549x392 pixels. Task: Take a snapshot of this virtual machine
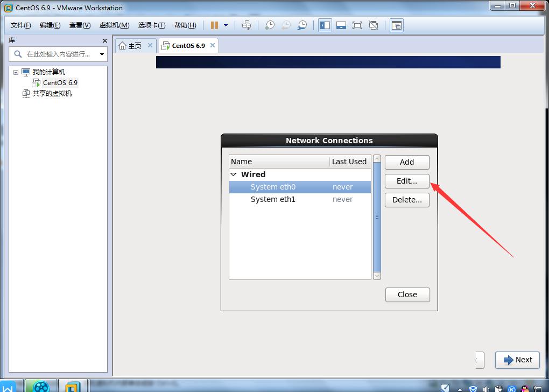pyautogui.click(x=270, y=25)
